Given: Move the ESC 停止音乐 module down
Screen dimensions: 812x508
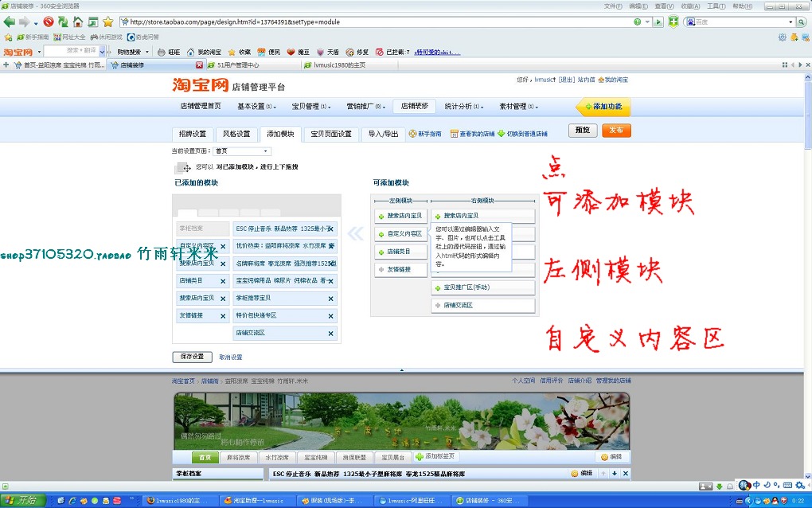Looking at the screenshot, I should [615, 473].
